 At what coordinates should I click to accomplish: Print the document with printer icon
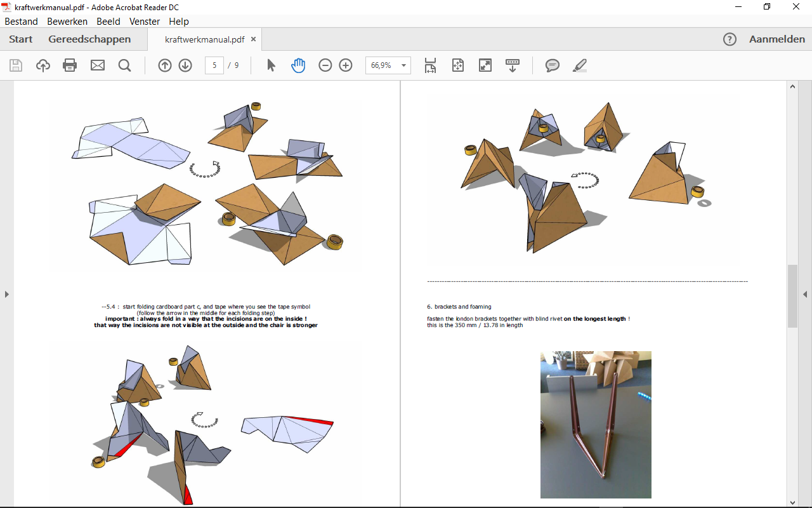pos(70,65)
